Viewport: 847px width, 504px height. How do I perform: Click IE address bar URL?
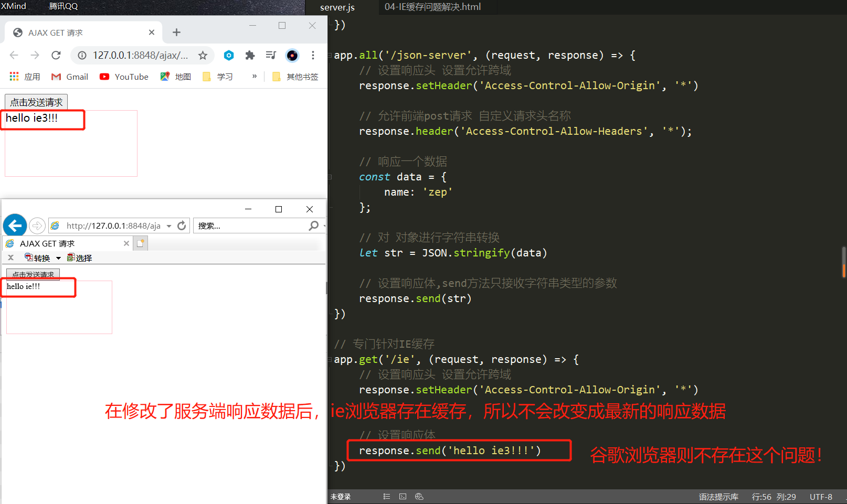[x=113, y=226]
